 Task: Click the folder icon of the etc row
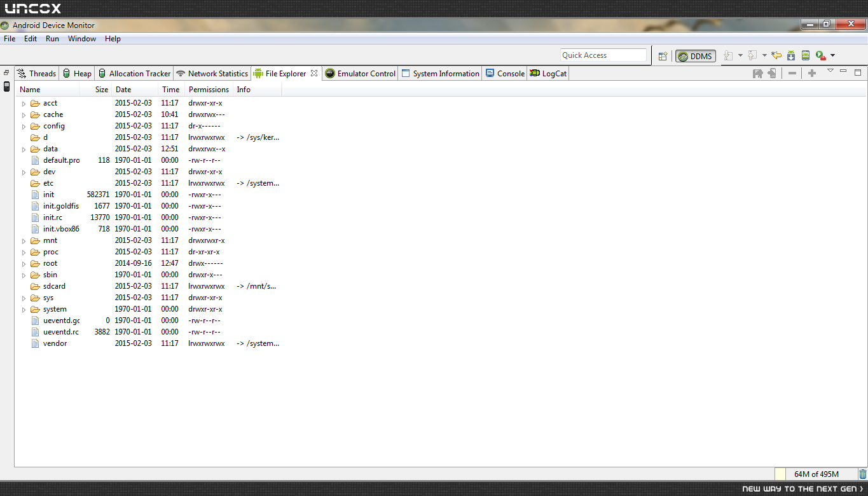36,183
